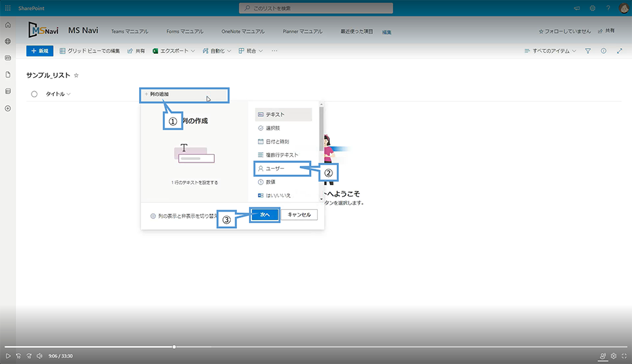Click the home icon in left rail

point(8,25)
